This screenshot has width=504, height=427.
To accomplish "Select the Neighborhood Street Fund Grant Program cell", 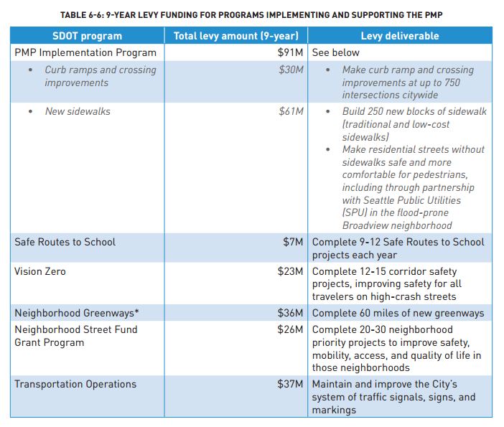I will pyautogui.click(x=75, y=336).
